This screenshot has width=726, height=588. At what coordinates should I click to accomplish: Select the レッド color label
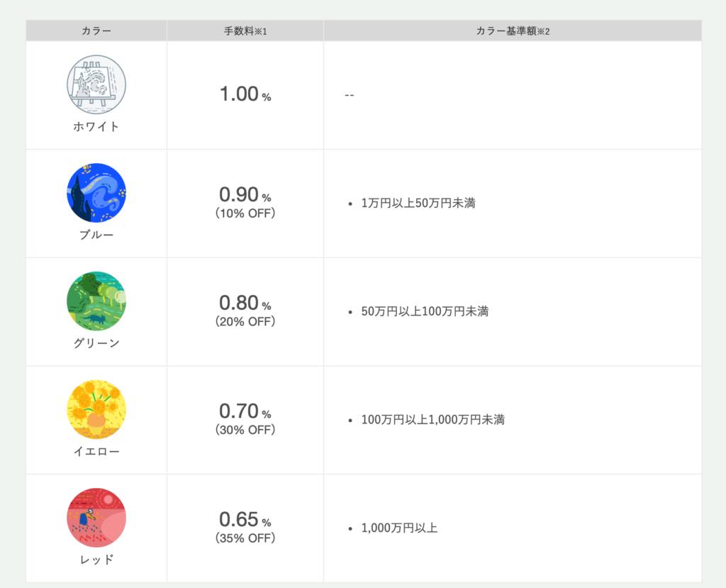96,560
